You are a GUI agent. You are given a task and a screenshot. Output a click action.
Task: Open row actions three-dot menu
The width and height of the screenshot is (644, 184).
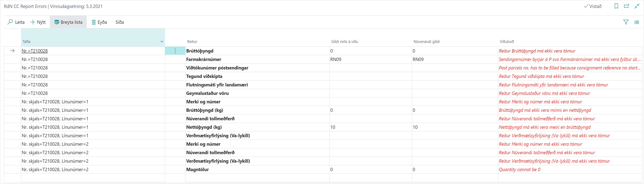click(x=175, y=51)
